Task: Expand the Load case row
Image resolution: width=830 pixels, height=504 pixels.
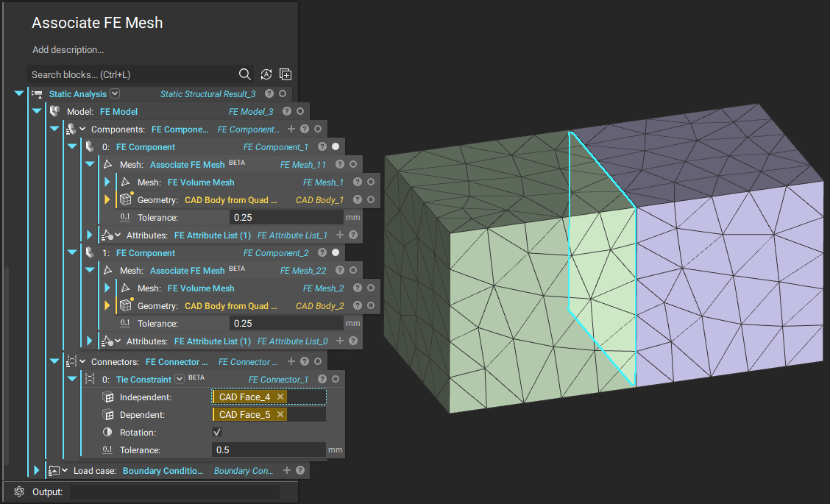Action: pos(37,470)
